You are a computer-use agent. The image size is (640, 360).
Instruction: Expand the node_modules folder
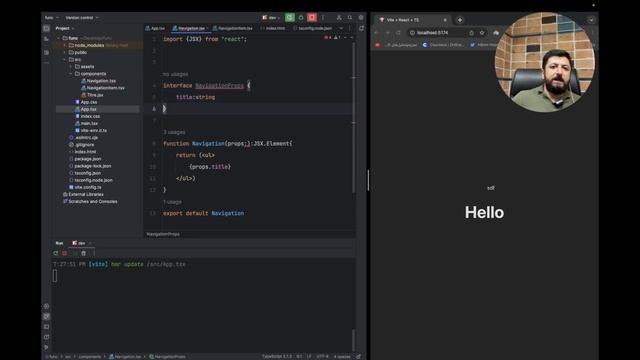tap(65, 45)
